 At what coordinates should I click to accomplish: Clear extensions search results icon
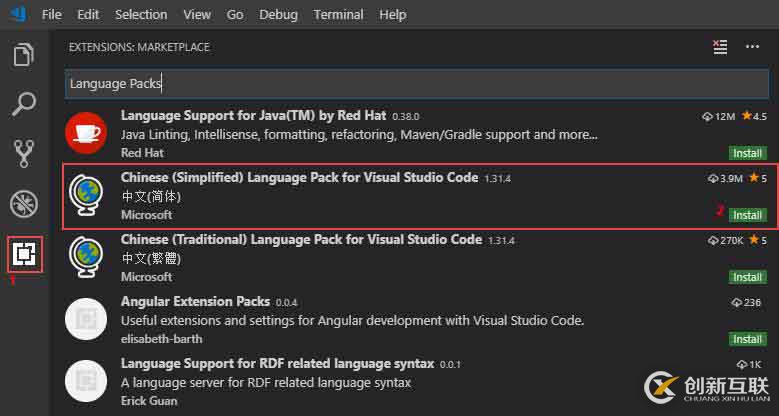tap(720, 47)
